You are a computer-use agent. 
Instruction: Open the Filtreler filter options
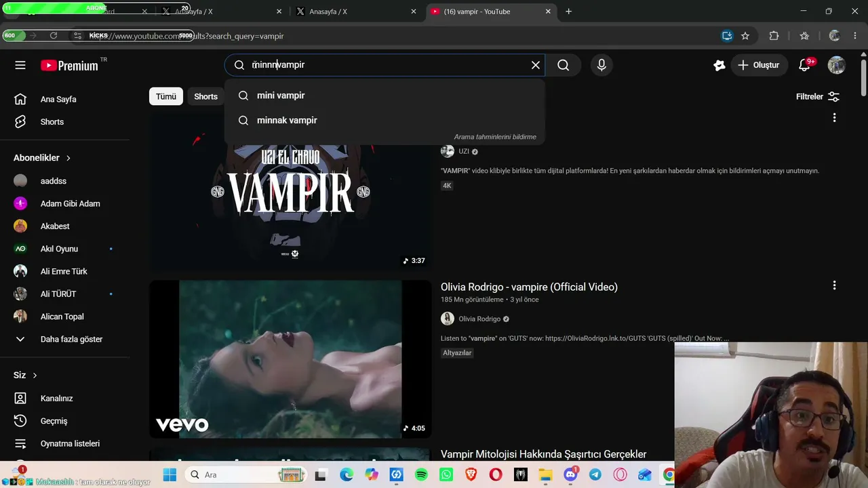pyautogui.click(x=818, y=96)
